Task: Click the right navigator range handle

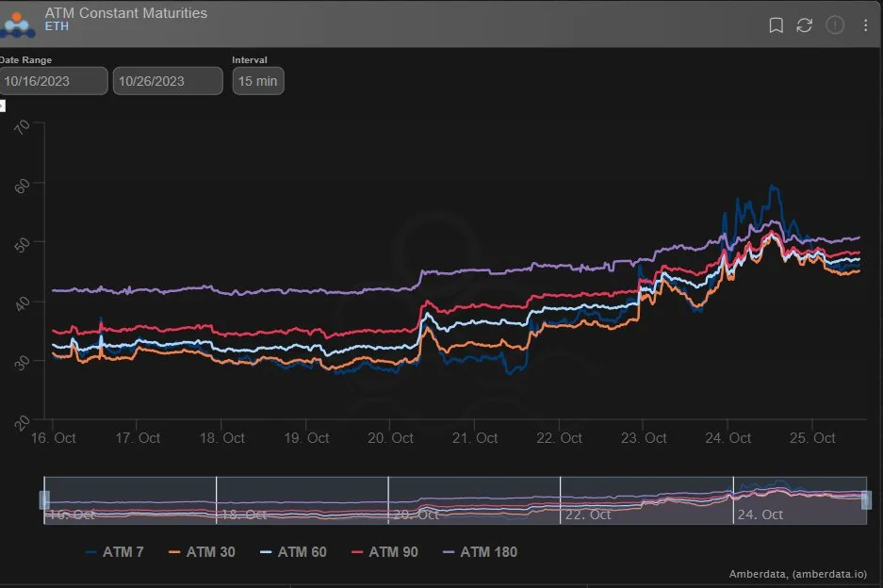Action: pos(867,500)
